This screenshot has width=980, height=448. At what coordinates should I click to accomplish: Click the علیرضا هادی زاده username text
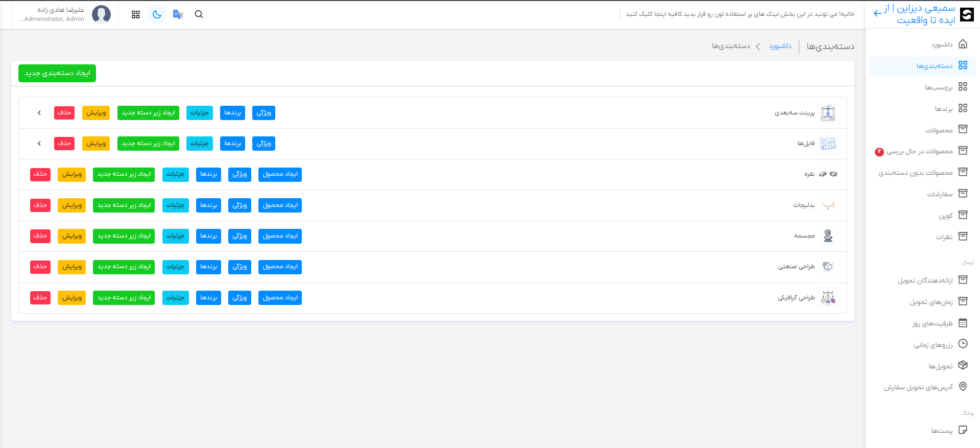pos(61,10)
